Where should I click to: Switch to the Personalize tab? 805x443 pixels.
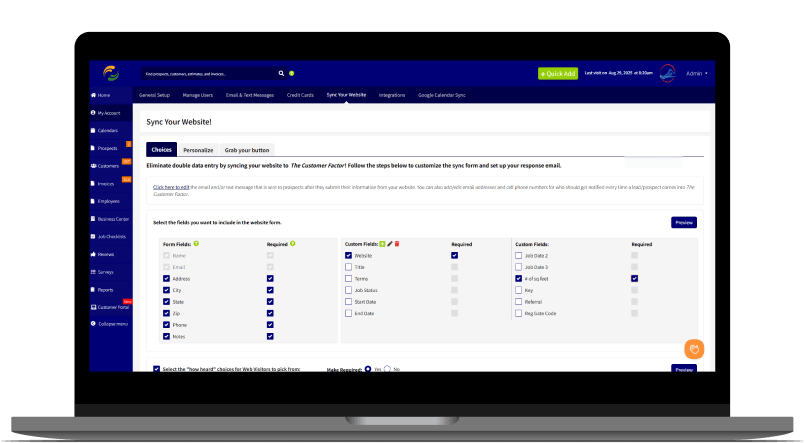point(198,149)
